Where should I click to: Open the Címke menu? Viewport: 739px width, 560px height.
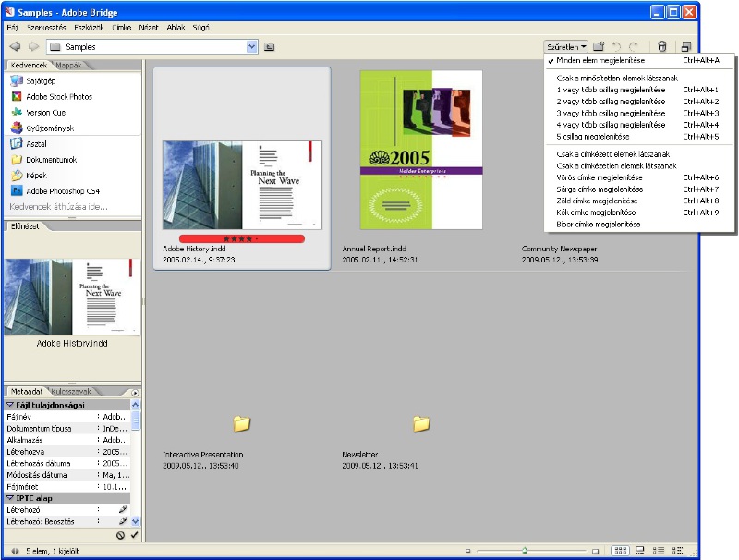tap(122, 28)
